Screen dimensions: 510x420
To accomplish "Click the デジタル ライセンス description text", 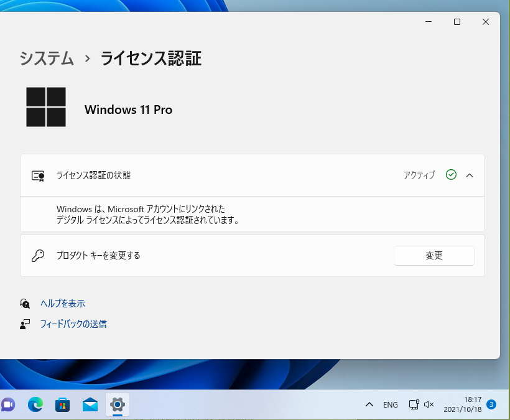I will pyautogui.click(x=147, y=215).
